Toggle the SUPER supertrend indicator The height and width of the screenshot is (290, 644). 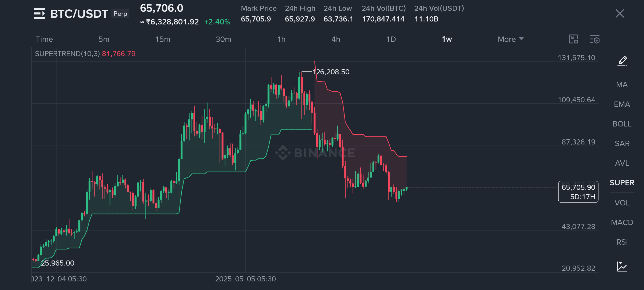(622, 183)
